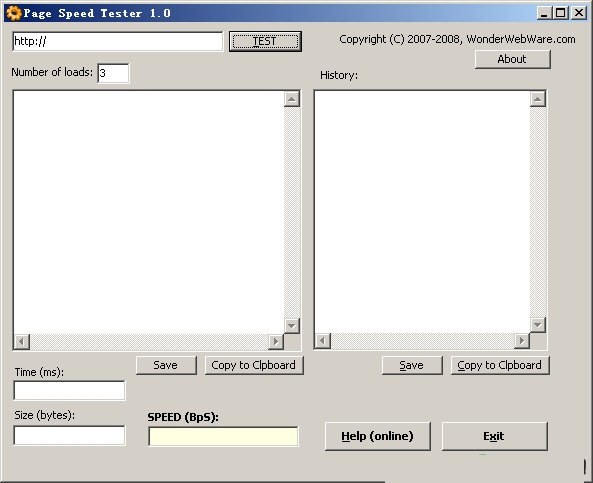Open Help (online)

pyautogui.click(x=377, y=436)
